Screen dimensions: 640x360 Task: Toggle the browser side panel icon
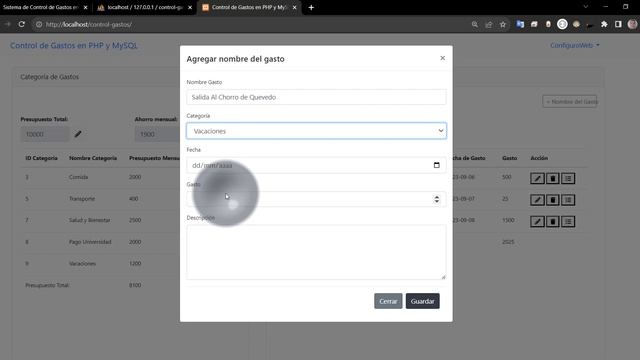(618, 24)
